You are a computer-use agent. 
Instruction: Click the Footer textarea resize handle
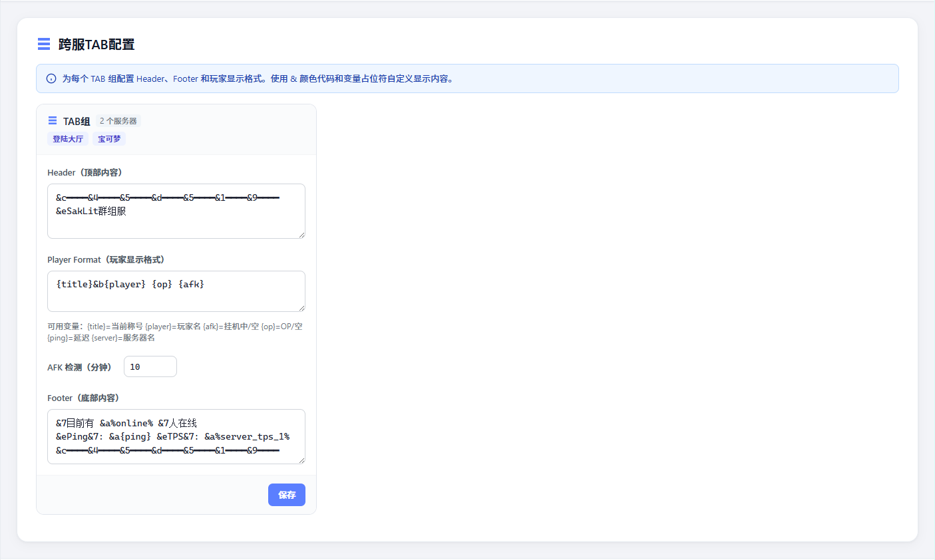tap(301, 460)
